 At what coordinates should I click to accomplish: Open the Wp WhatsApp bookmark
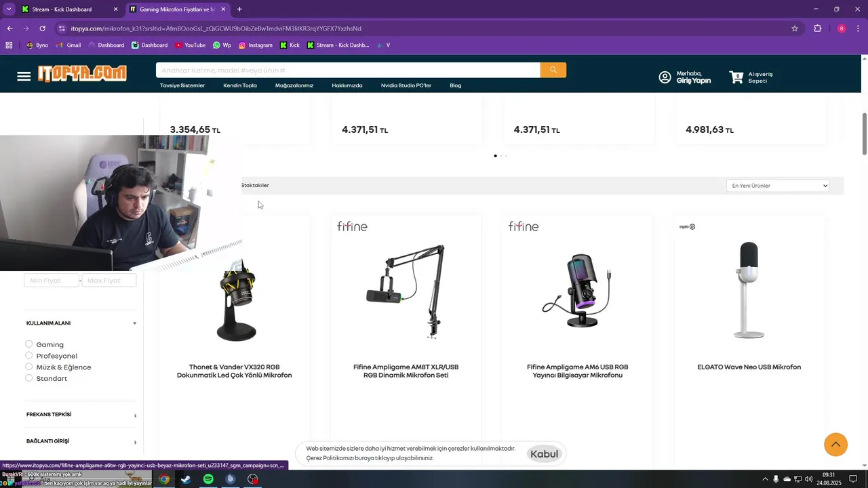(x=222, y=45)
